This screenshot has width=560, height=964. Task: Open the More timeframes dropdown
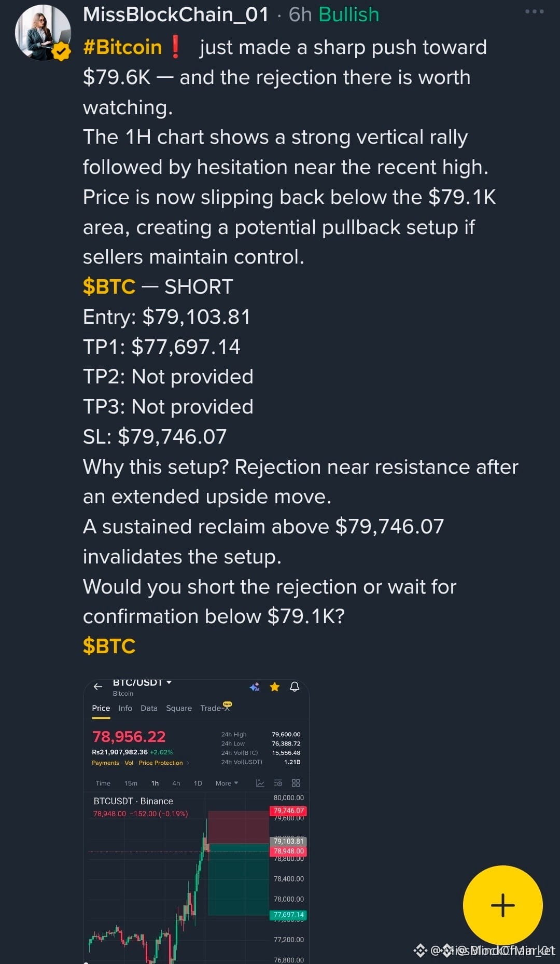tap(227, 783)
